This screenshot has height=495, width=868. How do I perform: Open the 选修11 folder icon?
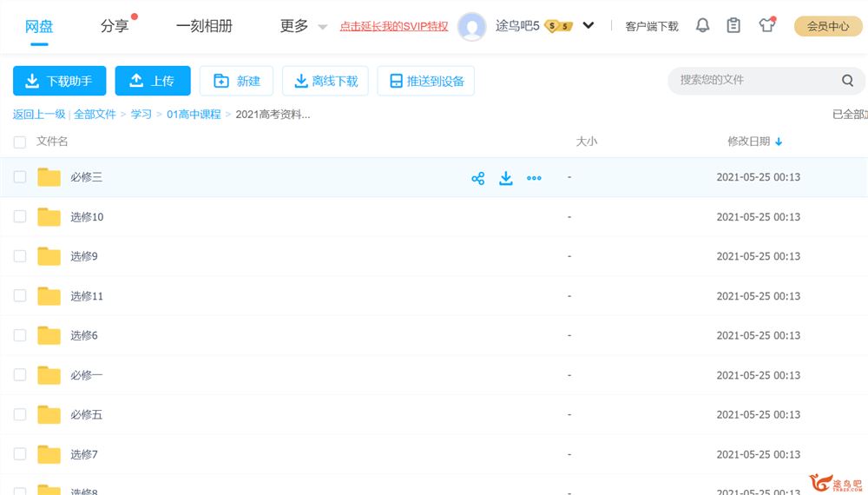click(49, 296)
